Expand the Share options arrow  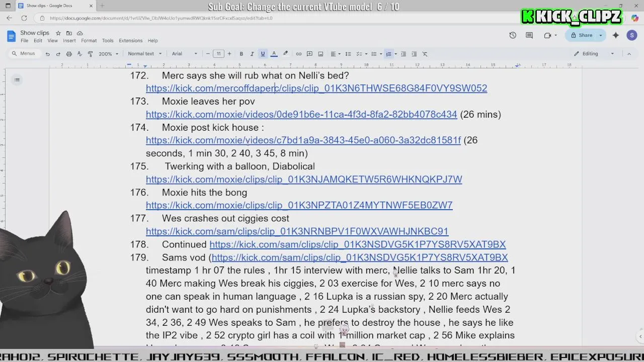600,35
